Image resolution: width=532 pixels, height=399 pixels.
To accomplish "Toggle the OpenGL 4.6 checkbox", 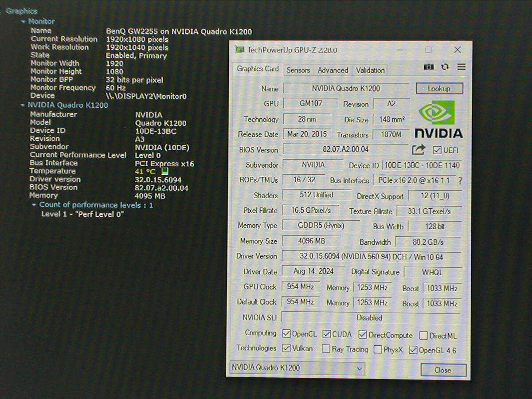I will point(413,350).
